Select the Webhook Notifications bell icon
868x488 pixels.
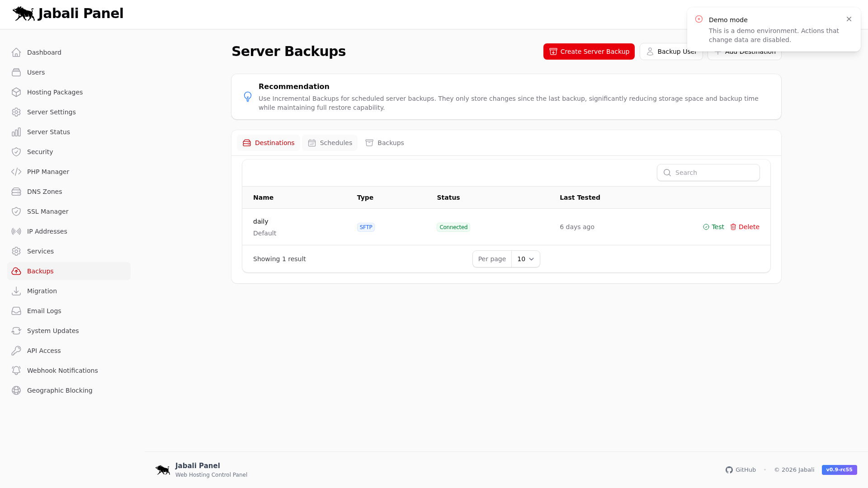[x=16, y=371]
